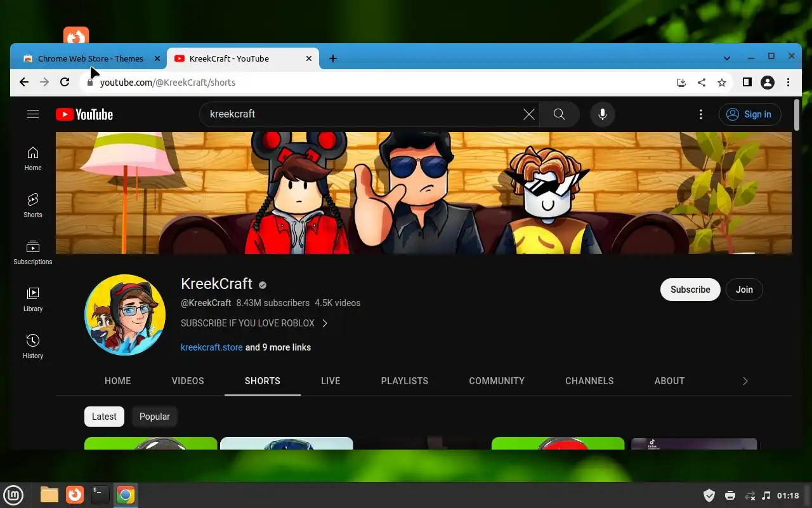The height and width of the screenshot is (508, 812).
Task: Open the Linux Mint start menu
Action: click(13, 495)
